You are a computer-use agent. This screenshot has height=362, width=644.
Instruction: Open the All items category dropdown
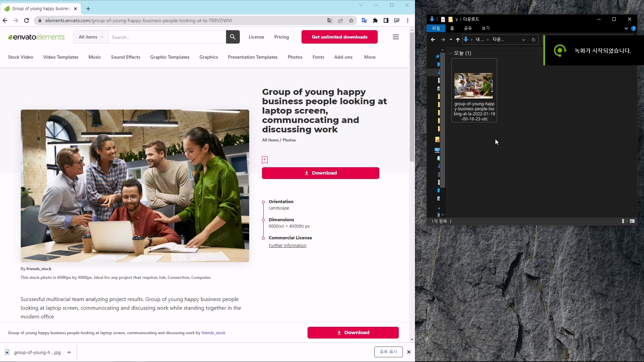[x=91, y=37]
